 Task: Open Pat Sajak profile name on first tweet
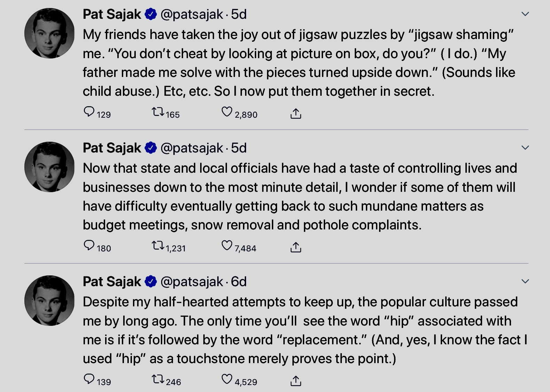(112, 14)
